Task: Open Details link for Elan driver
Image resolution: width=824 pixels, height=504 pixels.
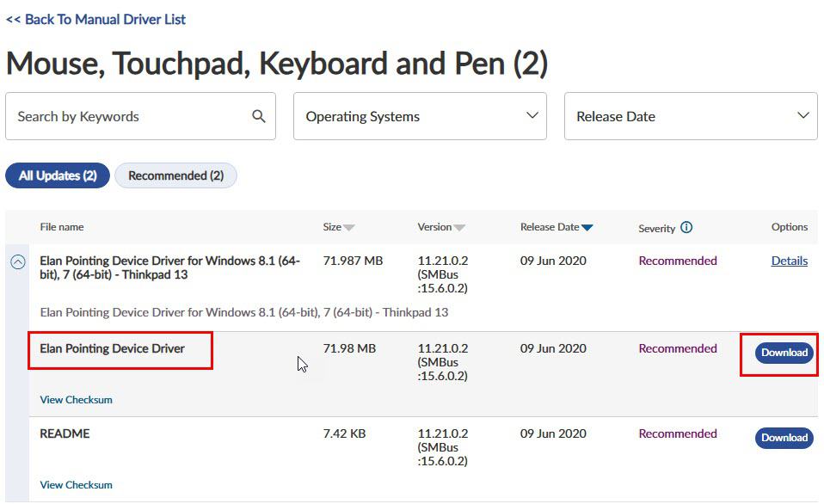Action: click(790, 261)
